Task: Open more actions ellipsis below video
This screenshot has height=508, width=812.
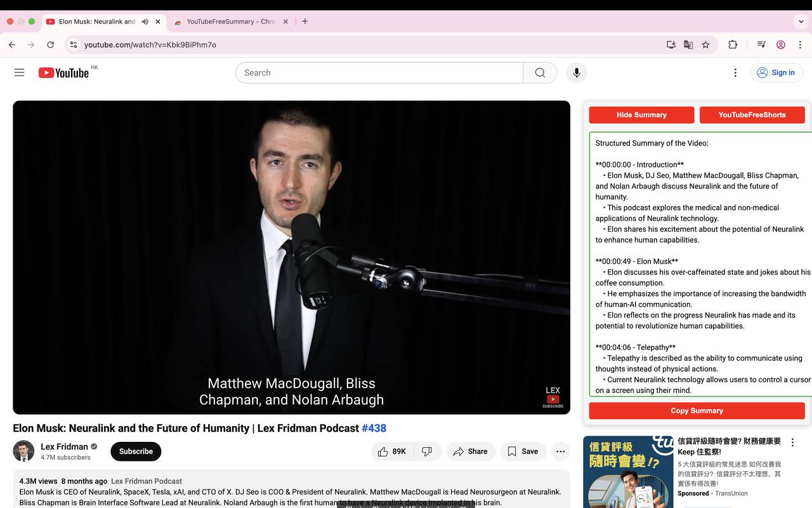Action: [x=560, y=451]
